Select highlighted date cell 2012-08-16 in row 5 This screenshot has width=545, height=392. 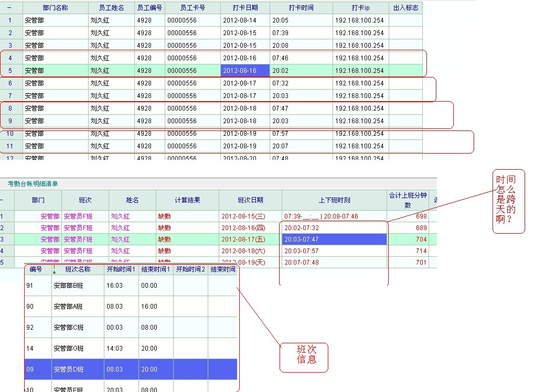[x=245, y=71]
